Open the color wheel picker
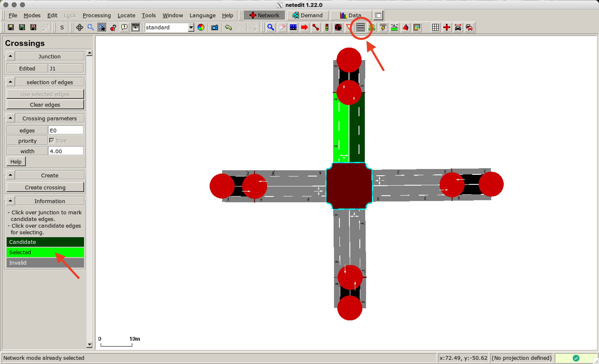The width and height of the screenshot is (599, 364). pos(201,27)
